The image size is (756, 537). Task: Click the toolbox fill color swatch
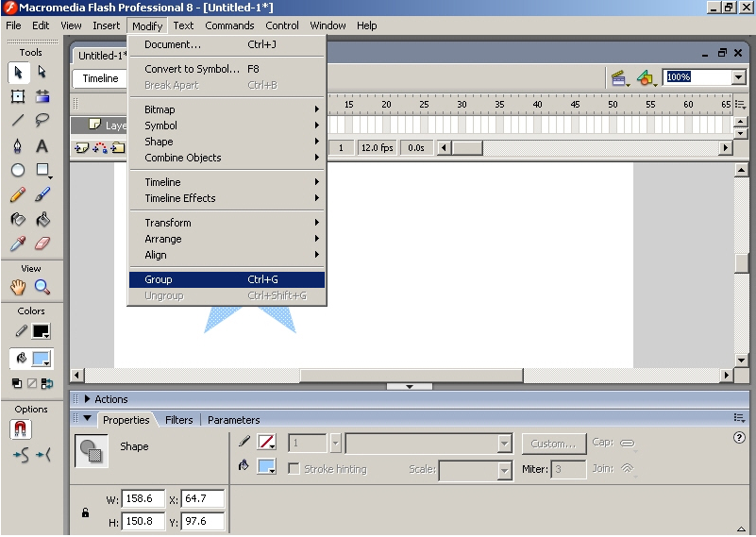point(41,360)
